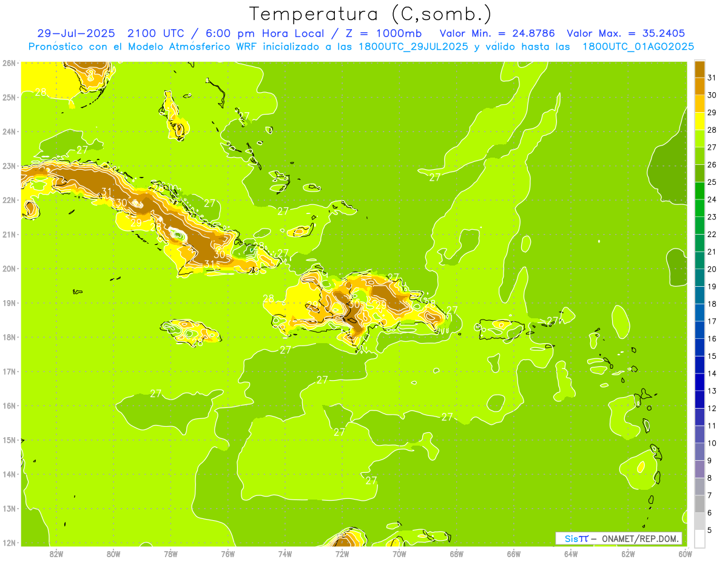Click legend value 19

tap(712, 286)
